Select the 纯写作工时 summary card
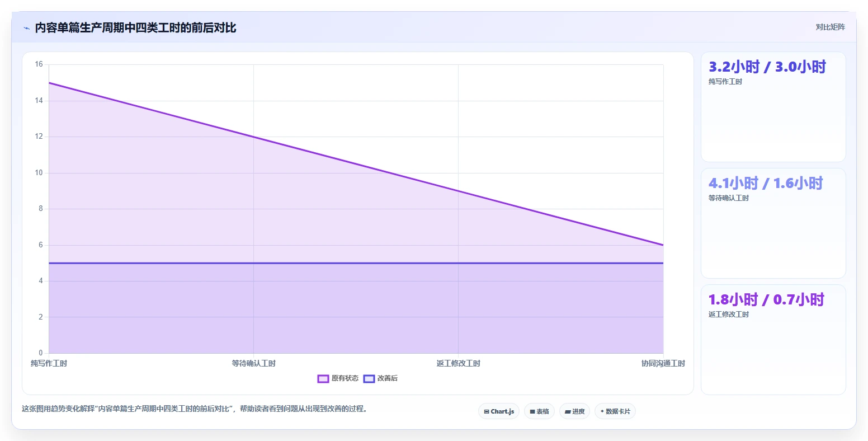The image size is (868, 441). (x=773, y=107)
